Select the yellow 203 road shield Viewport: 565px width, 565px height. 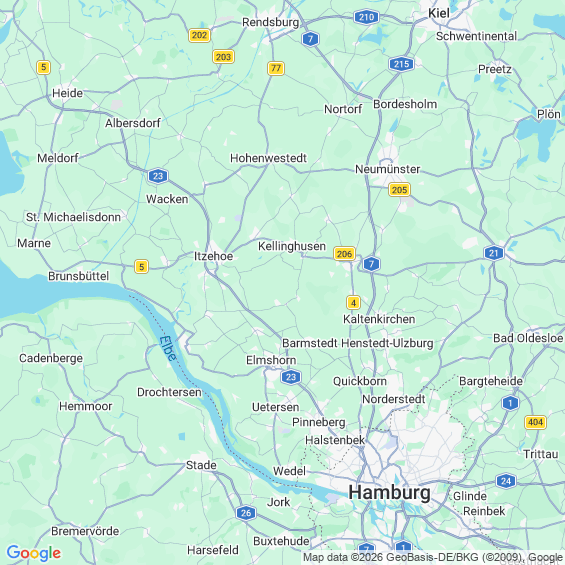click(223, 57)
